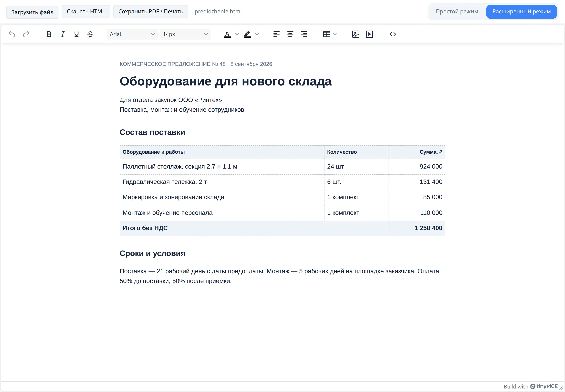The width and height of the screenshot is (565, 392).
Task: Click Сохранить PDF / Печать button
Action: click(151, 12)
